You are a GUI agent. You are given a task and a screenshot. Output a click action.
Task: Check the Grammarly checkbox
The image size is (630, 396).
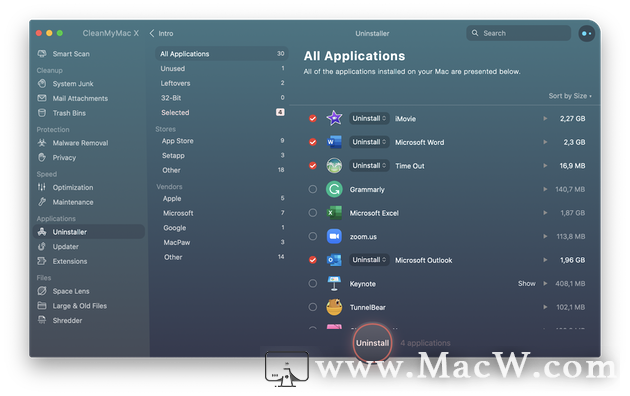pos(313,189)
